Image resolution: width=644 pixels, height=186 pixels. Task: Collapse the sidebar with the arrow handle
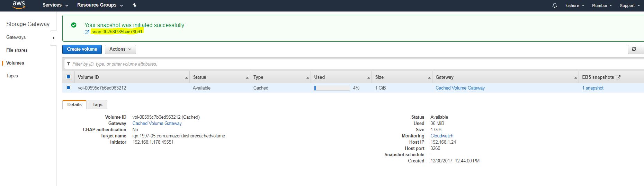53,38
